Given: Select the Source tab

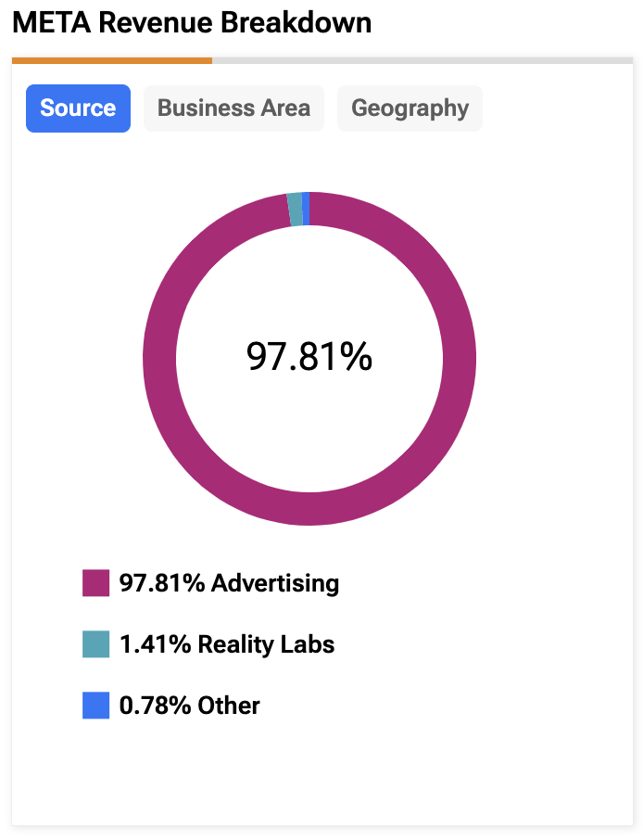Looking at the screenshot, I should [x=78, y=108].
